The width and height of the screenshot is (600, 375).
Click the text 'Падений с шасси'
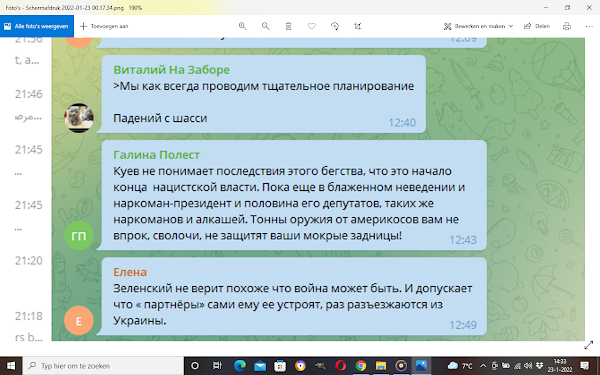point(160,118)
